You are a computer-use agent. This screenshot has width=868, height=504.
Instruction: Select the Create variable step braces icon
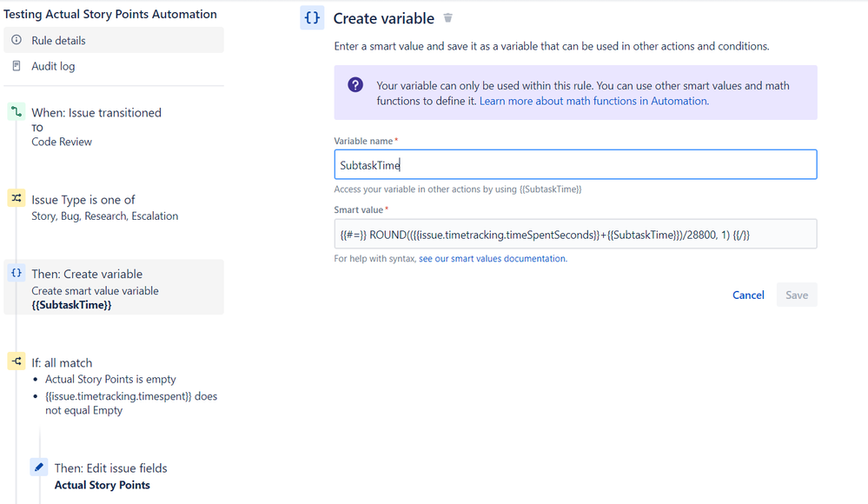tap(16, 273)
